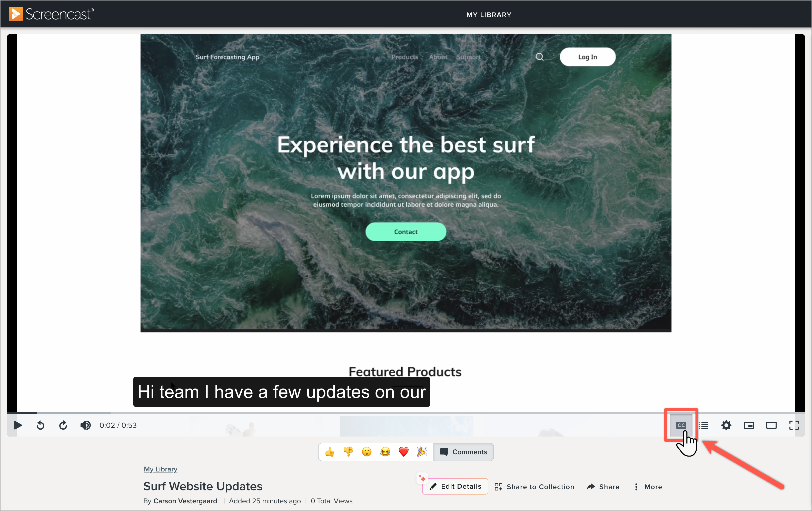Click the thumbs down reaction
The height and width of the screenshot is (511, 812).
[x=348, y=451]
